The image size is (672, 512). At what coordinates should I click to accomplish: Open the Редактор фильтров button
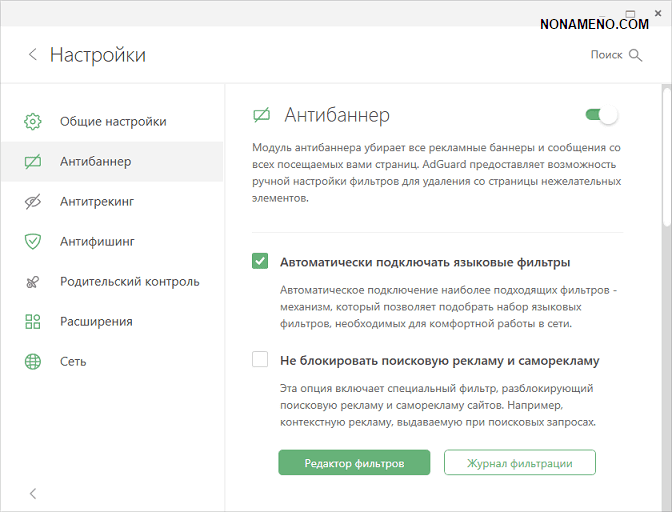pyautogui.click(x=354, y=463)
